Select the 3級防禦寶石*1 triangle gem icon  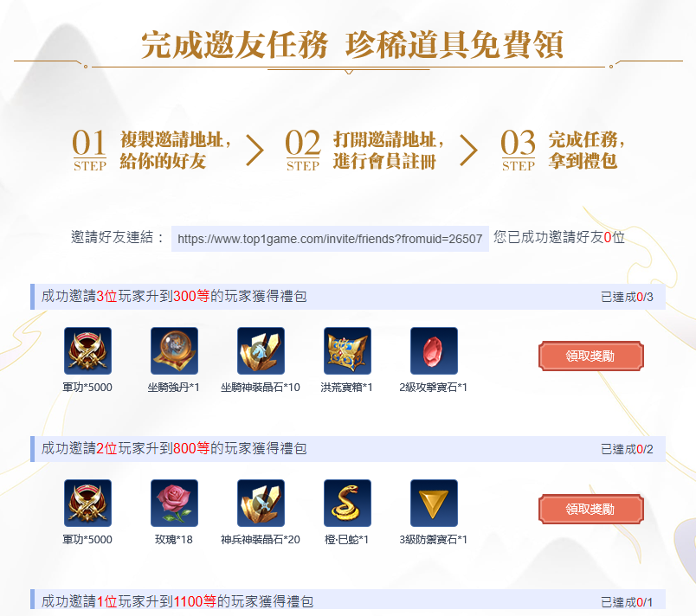click(434, 503)
